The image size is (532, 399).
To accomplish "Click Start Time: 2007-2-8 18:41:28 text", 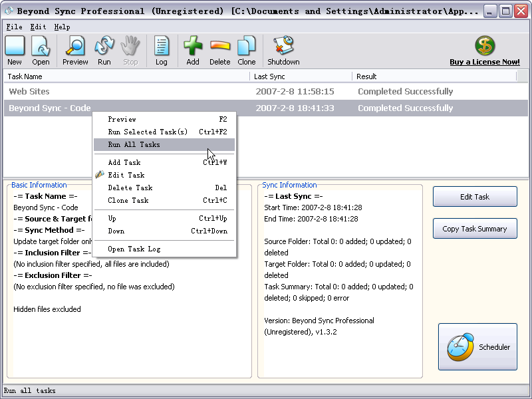I will 313,207.
